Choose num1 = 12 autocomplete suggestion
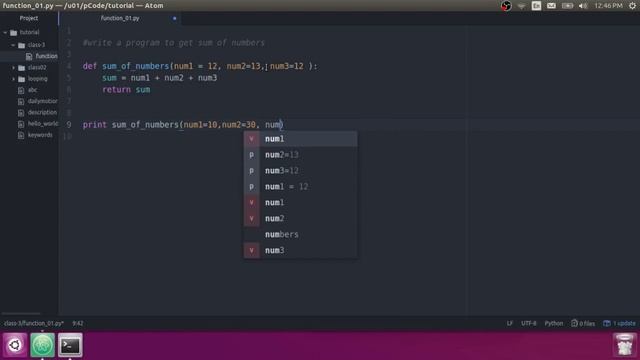 (x=300, y=187)
